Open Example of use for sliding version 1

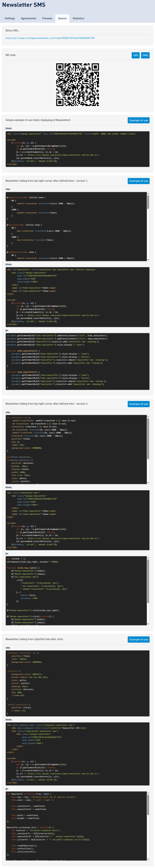[138, 181]
